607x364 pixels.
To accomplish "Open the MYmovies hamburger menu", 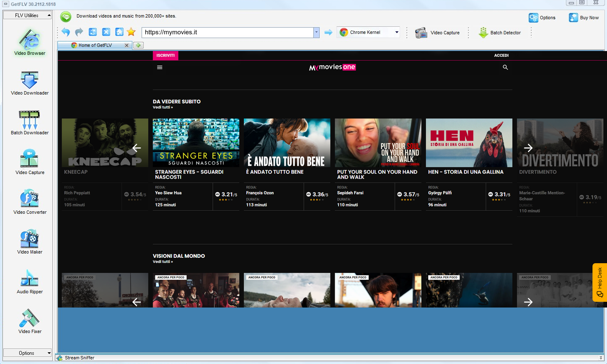I will tap(160, 67).
